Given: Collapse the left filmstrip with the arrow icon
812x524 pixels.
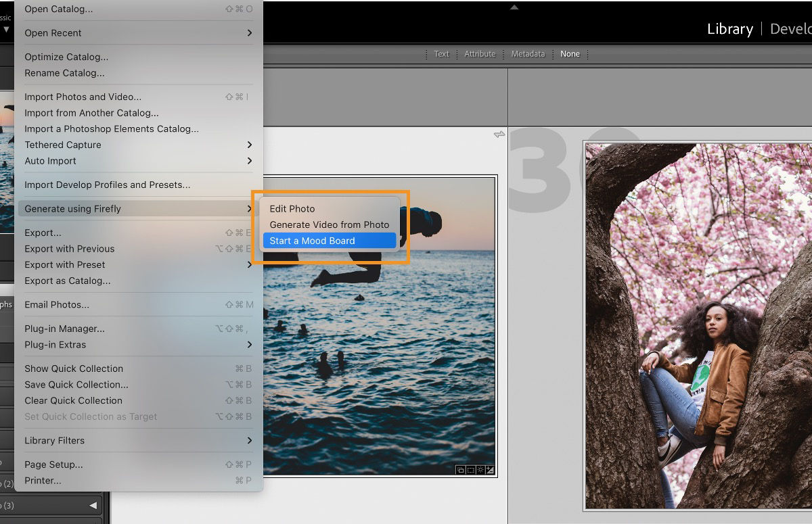Looking at the screenshot, I should (93, 505).
